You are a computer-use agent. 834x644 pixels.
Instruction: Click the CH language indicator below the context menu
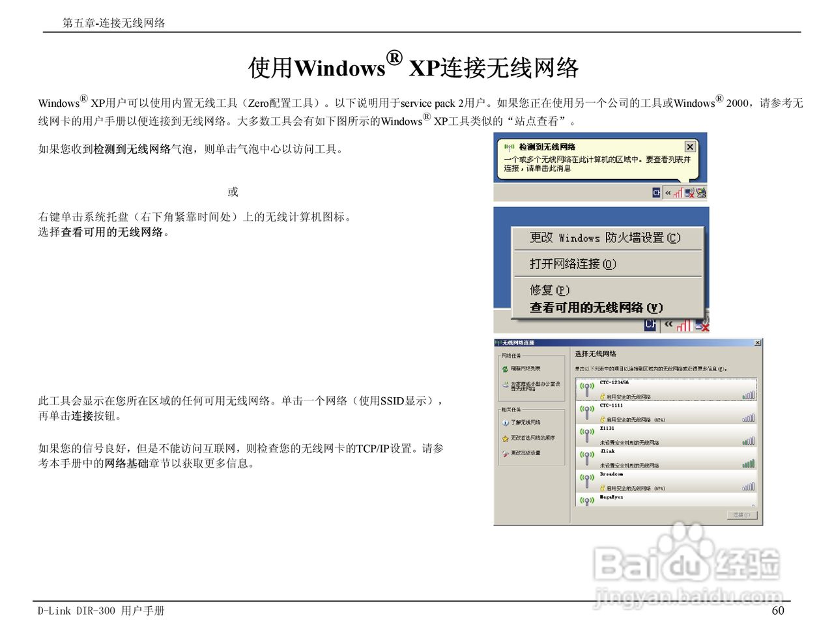[x=650, y=324]
